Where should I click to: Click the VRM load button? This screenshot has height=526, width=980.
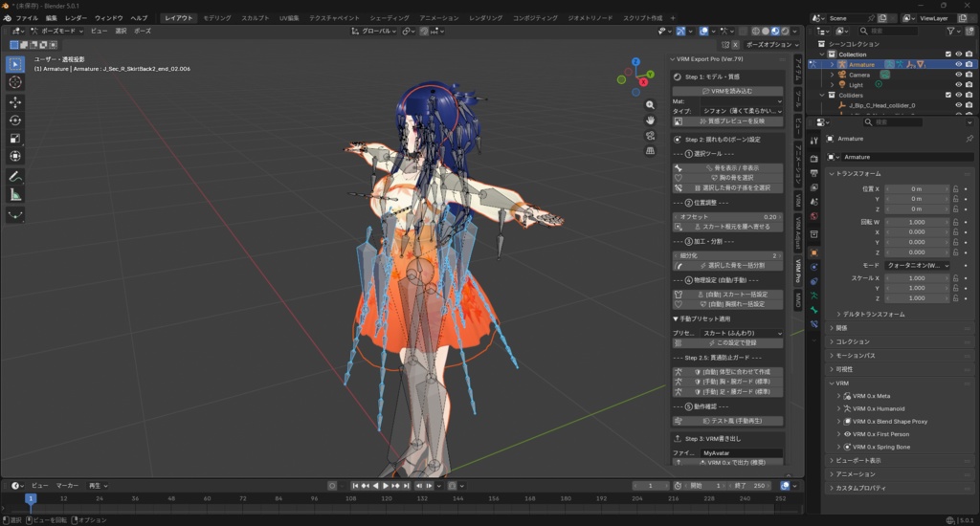click(x=727, y=91)
